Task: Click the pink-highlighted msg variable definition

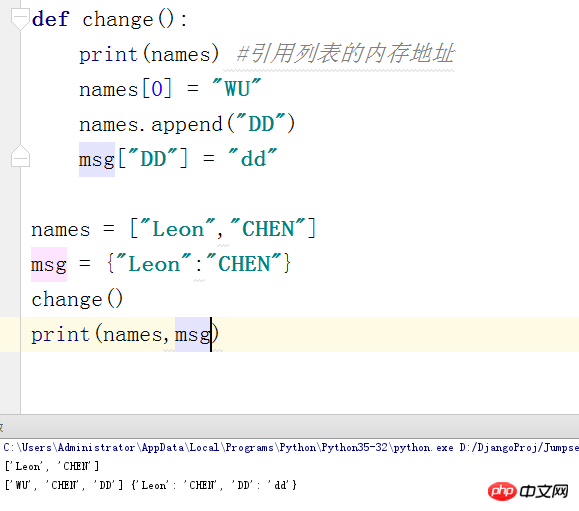Action: coord(49,264)
